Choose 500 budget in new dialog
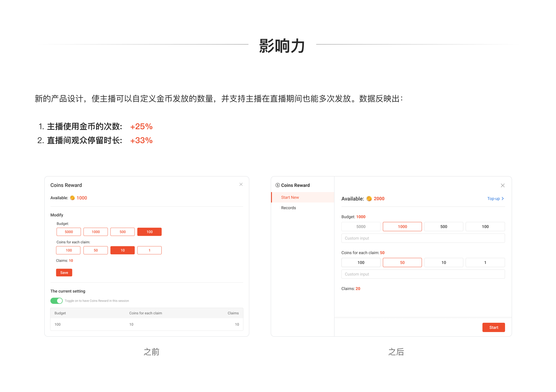 click(x=444, y=227)
